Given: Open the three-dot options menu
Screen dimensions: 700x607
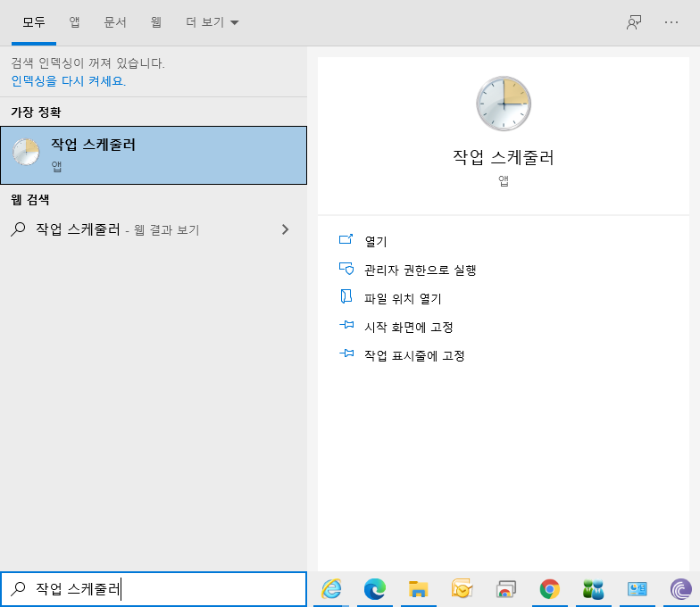Looking at the screenshot, I should point(671,22).
